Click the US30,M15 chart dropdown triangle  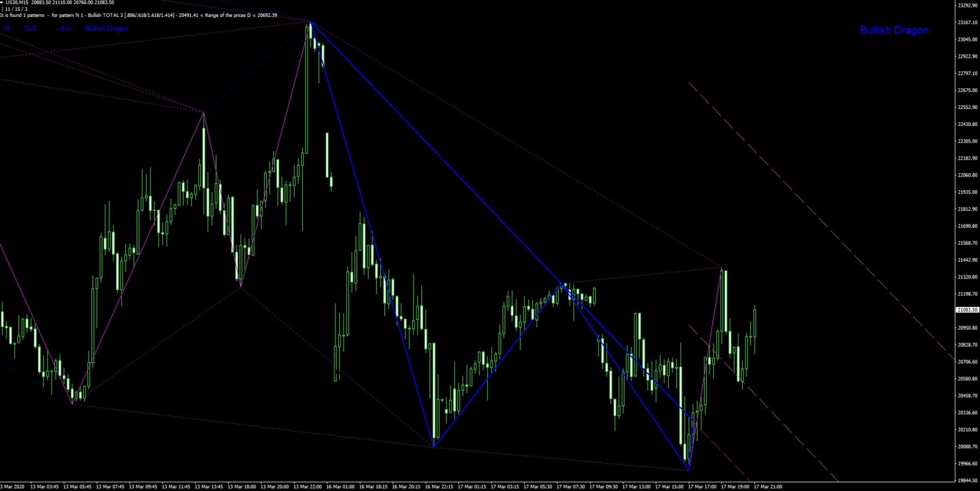tap(2, 3)
